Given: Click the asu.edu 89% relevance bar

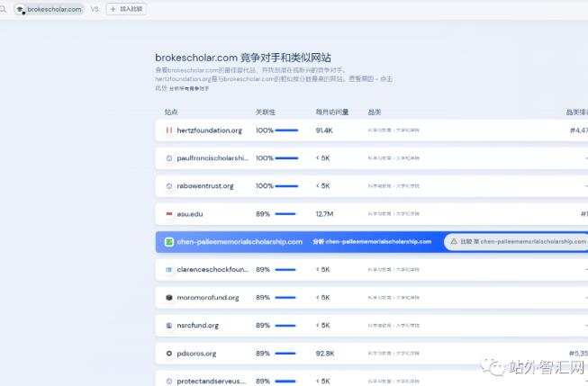Looking at the screenshot, I should tap(285, 214).
